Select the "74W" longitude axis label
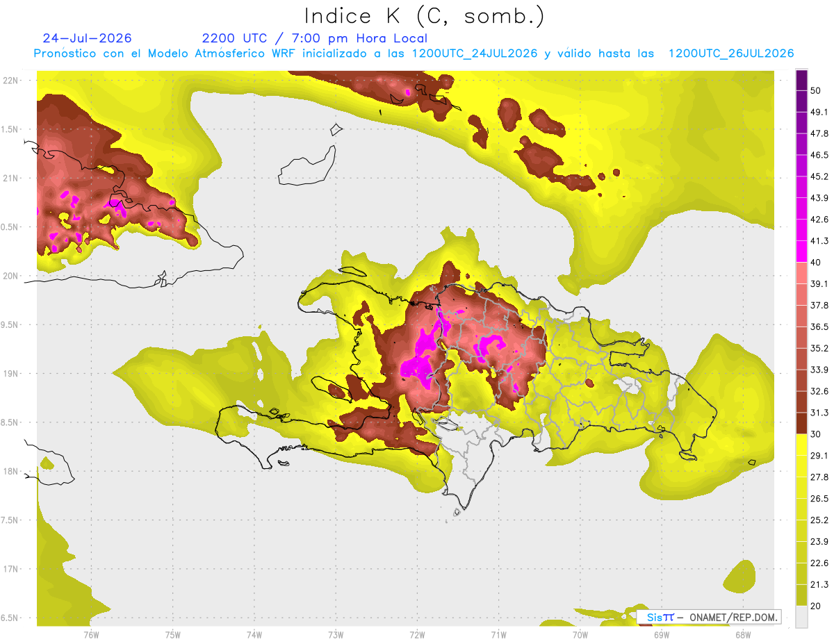This screenshot has height=644, width=834. (254, 635)
